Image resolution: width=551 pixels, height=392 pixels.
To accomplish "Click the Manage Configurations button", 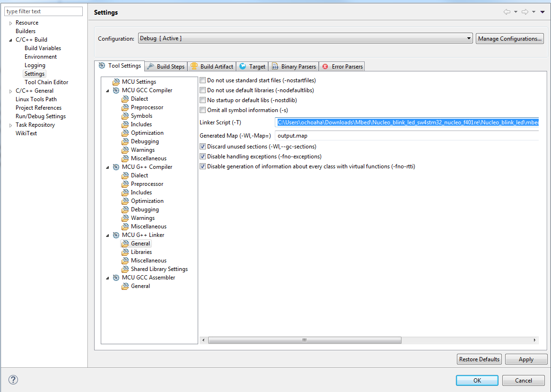I will [x=509, y=39].
